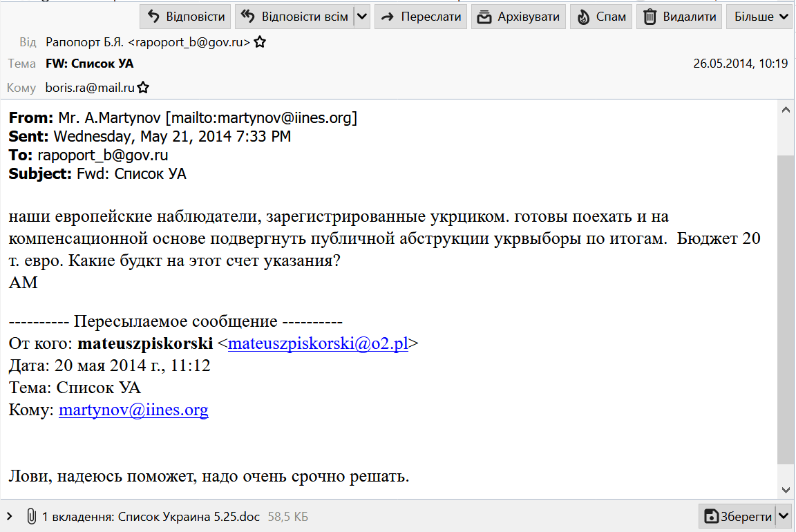Viewport: 796px width, 532px height.
Task: Star the sender rapoport_b@gov.ru contact
Action: pyautogui.click(x=260, y=43)
